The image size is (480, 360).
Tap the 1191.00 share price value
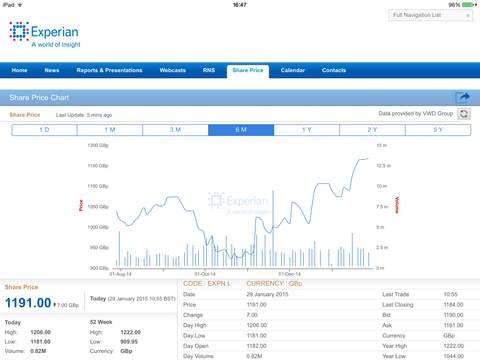[x=28, y=303]
